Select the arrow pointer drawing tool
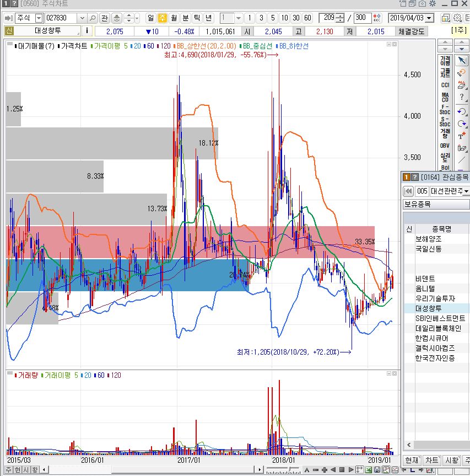470x476 pixels. (x=462, y=61)
